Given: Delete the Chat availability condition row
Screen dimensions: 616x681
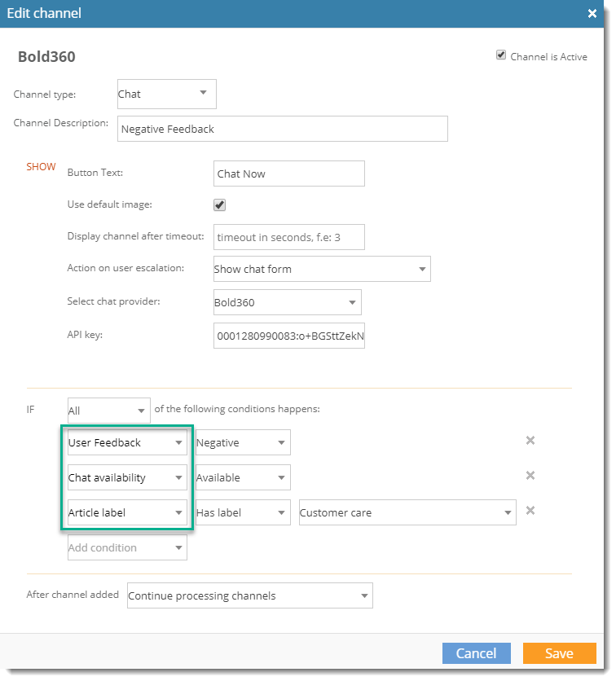Looking at the screenshot, I should coord(530,476).
